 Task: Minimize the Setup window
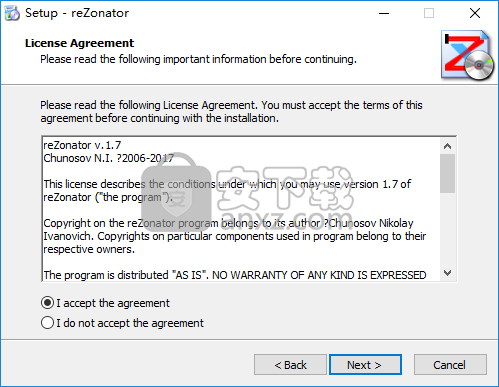point(384,13)
